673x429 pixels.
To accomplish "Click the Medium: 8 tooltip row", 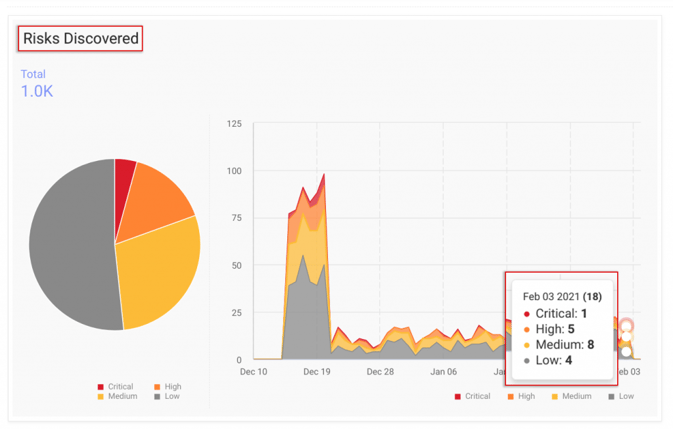I will coord(559,344).
